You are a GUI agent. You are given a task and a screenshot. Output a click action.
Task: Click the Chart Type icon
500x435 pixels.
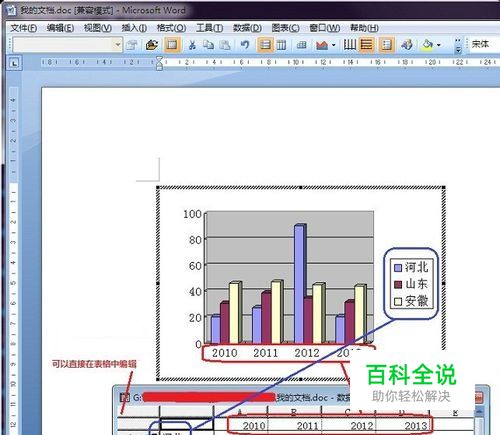[322, 44]
